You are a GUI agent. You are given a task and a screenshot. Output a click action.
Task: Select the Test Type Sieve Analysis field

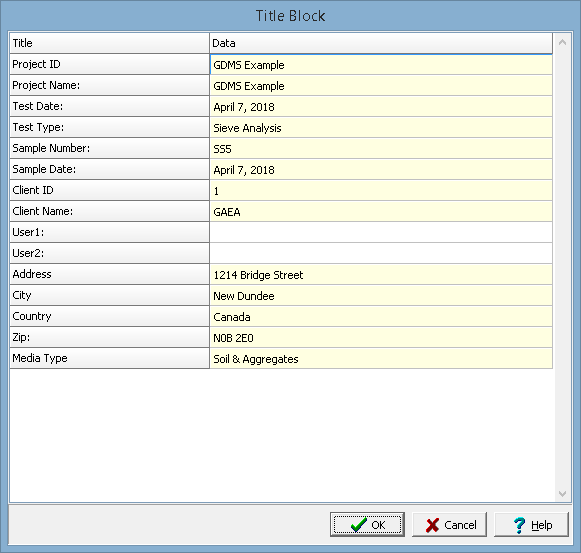click(381, 128)
